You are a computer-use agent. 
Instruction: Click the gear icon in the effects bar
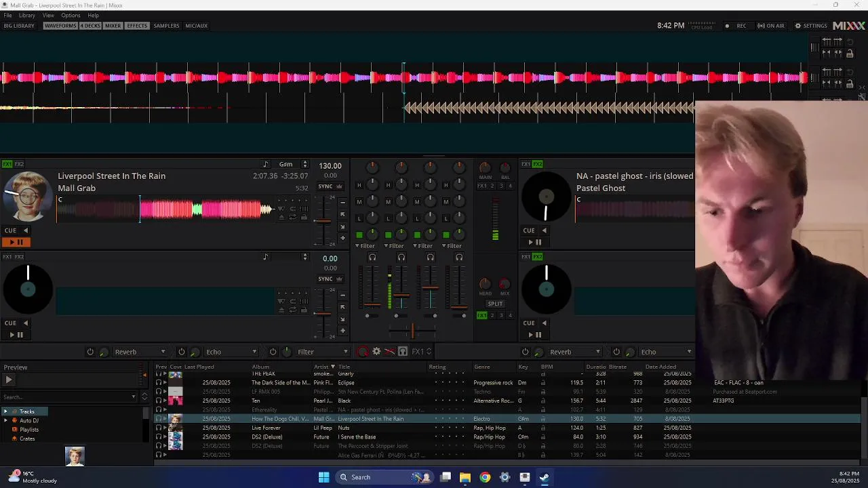376,352
